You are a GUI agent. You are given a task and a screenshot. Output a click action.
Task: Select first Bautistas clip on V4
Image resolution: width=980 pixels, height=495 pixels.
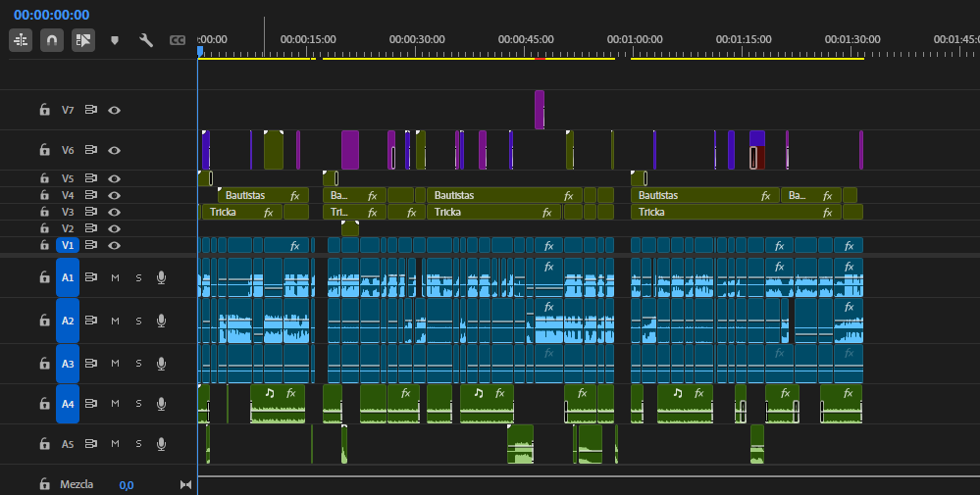pos(263,195)
